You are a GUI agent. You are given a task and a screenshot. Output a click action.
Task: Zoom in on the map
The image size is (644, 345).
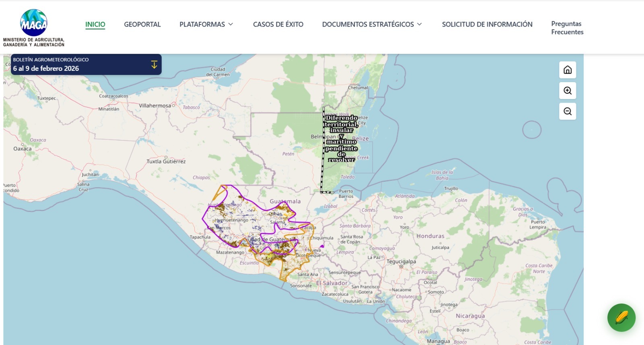(x=568, y=91)
